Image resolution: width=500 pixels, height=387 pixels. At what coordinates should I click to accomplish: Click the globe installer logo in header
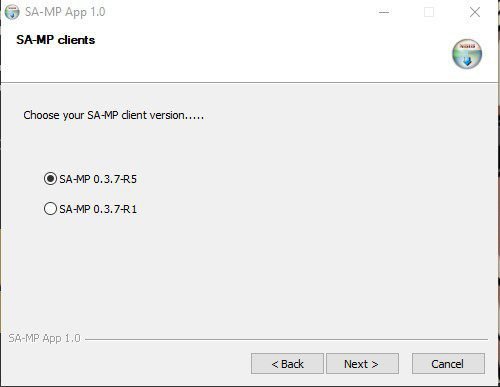(467, 54)
